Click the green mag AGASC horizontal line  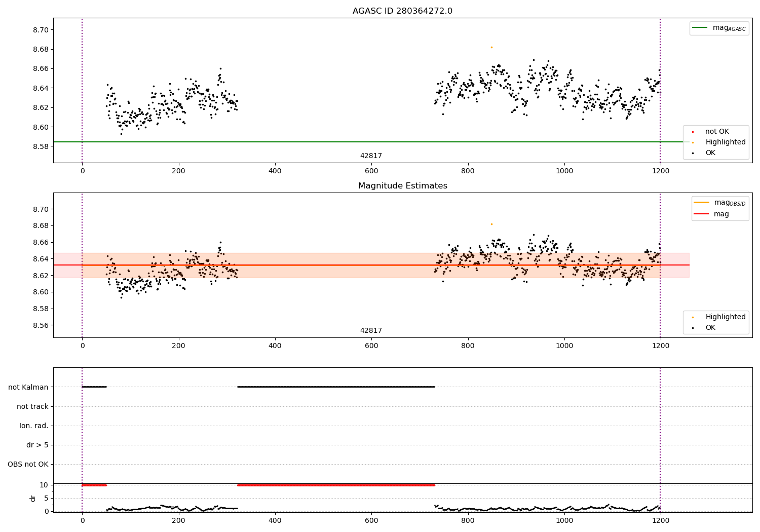(371, 142)
